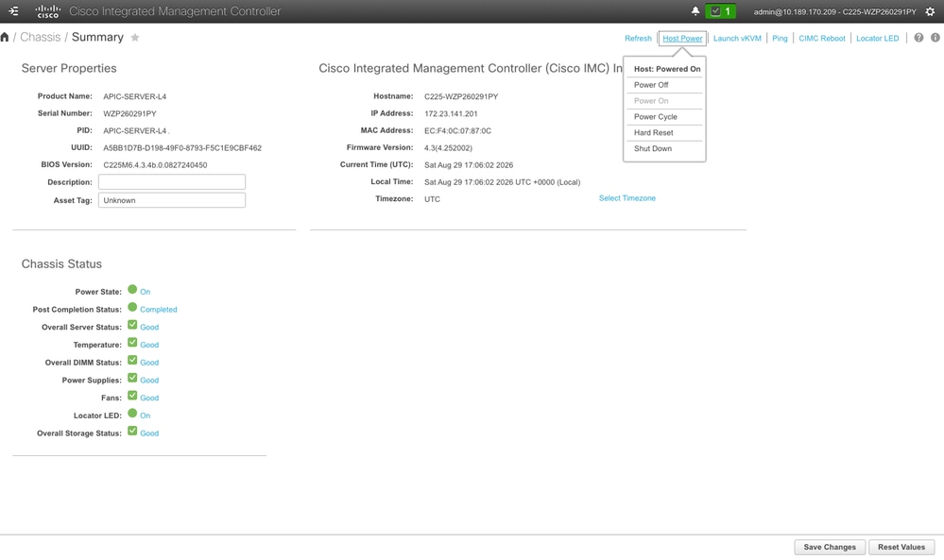Click the Power State On link
The height and width of the screenshot is (560, 944).
pyautogui.click(x=146, y=292)
